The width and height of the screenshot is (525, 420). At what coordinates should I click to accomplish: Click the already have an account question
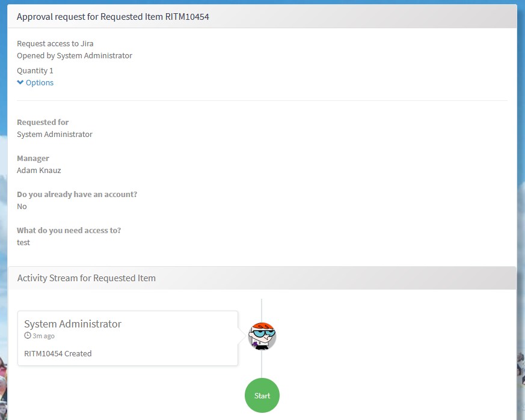click(x=77, y=194)
